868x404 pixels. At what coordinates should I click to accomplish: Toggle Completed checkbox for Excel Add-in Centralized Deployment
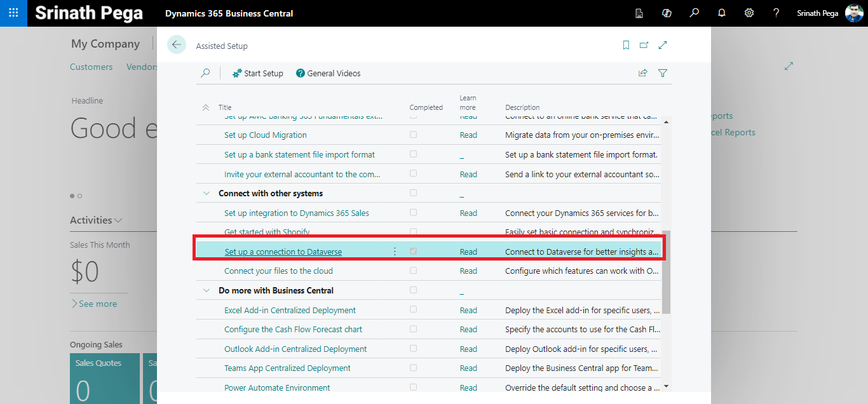pos(414,309)
